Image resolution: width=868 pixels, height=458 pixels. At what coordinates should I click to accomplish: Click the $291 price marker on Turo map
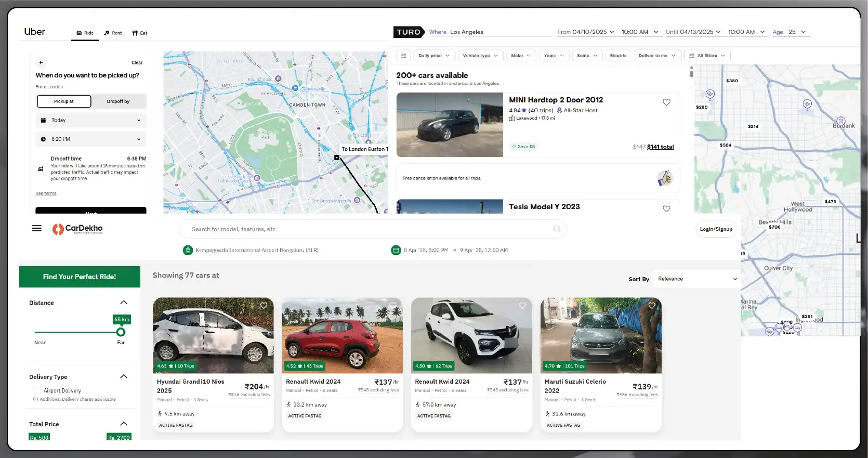coord(807,316)
